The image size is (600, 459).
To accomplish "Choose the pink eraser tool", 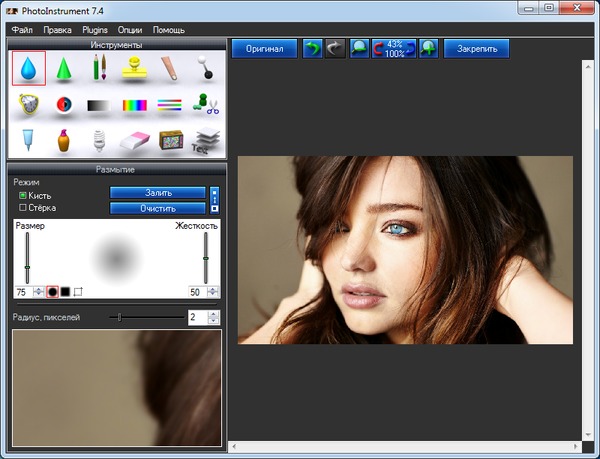I will pos(134,141).
